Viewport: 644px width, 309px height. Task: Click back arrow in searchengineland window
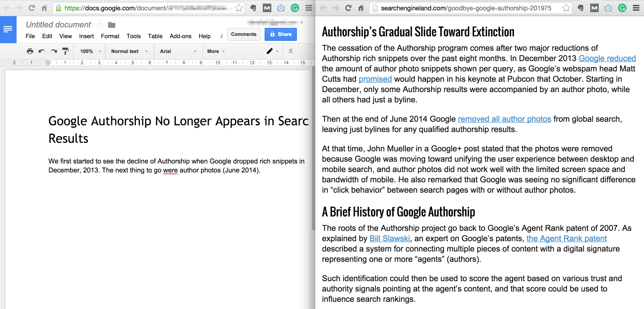tap(323, 8)
